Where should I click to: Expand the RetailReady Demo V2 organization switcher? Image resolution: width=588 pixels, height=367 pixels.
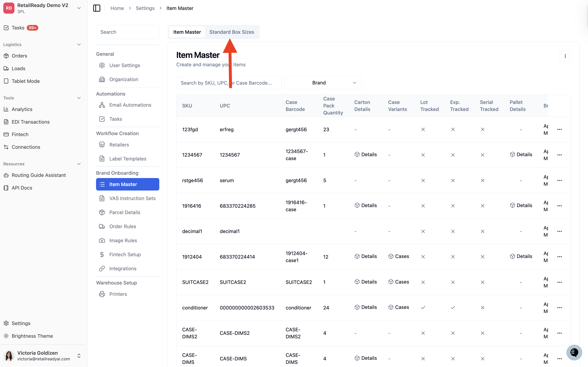[79, 8]
